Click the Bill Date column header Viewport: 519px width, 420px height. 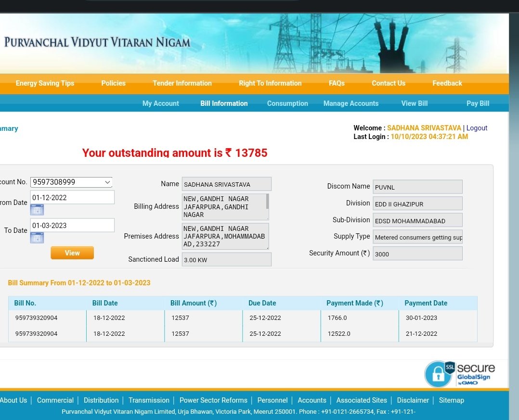[x=104, y=303]
